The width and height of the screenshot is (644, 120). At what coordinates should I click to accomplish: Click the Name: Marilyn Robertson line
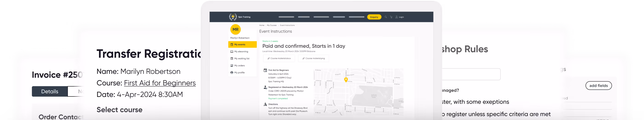(138, 71)
